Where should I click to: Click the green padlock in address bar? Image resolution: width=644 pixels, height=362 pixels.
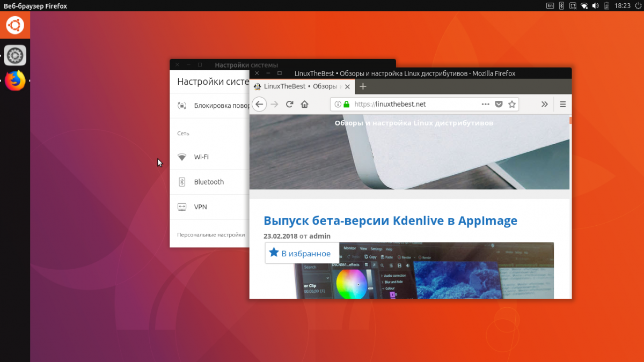coord(346,104)
